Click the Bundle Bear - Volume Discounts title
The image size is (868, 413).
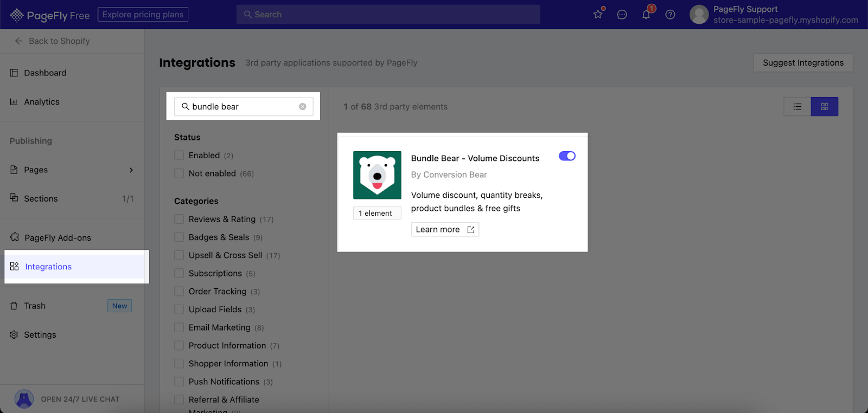click(x=475, y=158)
